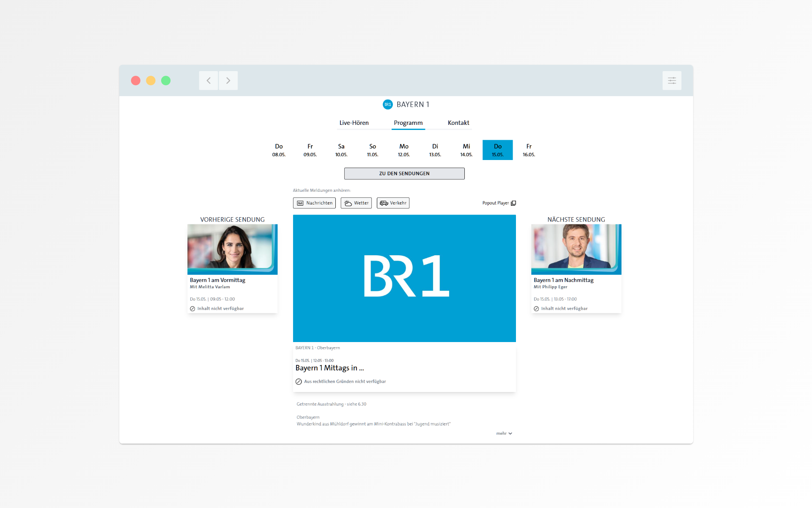The image size is (812, 508).
Task: Select day Fr 09.05.
Action: point(310,150)
